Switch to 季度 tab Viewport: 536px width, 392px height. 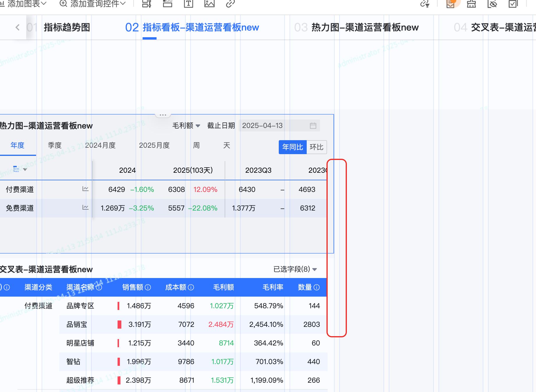point(55,145)
